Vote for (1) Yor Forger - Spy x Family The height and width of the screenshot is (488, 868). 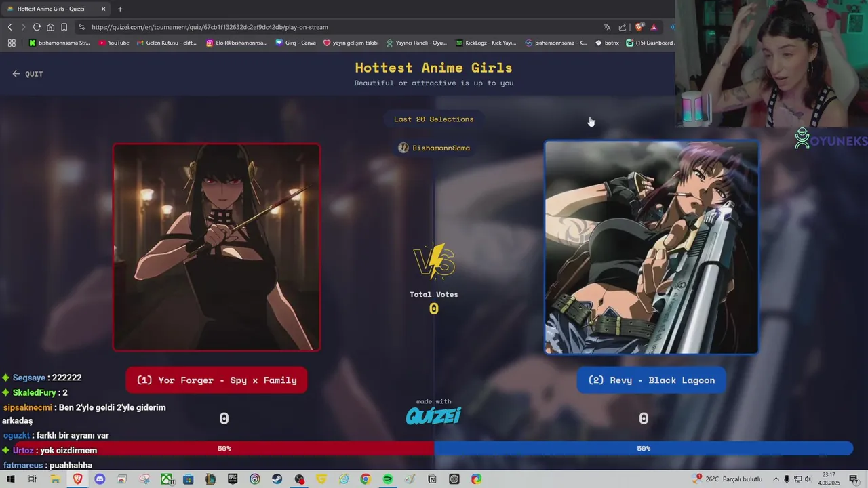pyautogui.click(x=216, y=380)
